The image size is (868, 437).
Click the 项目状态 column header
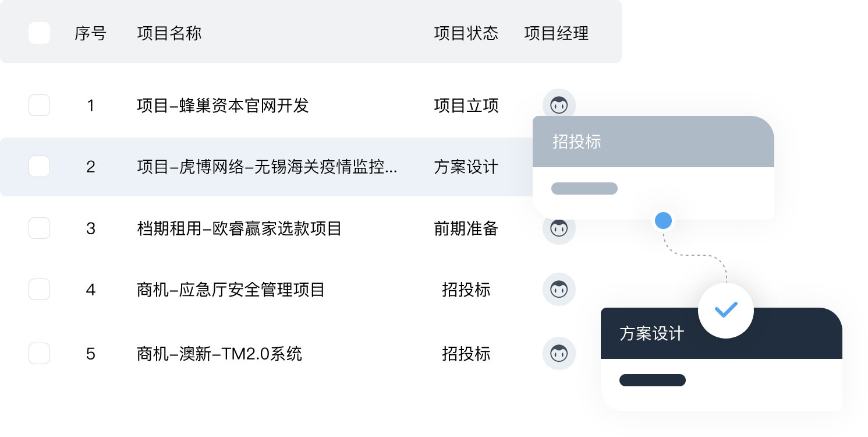point(466,33)
